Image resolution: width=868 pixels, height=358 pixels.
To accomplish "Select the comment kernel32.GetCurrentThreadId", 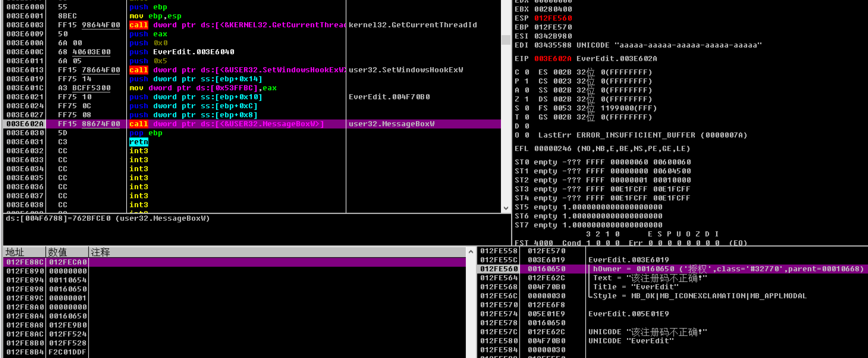I will click(x=413, y=25).
